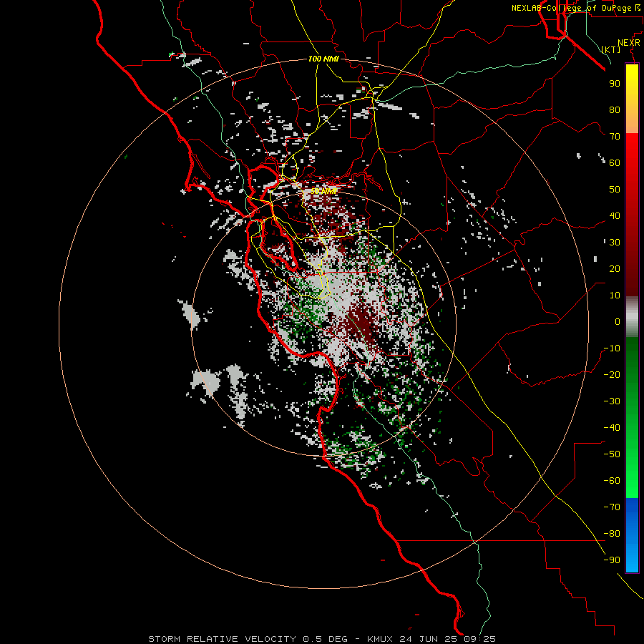Click the 0 value on velocity scale
The image size is (644, 644).
tap(618, 322)
